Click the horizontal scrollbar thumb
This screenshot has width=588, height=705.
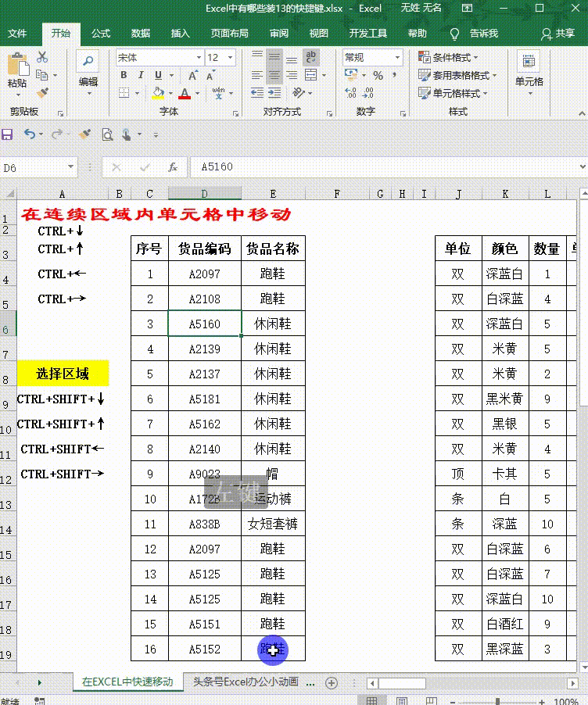coord(402,683)
